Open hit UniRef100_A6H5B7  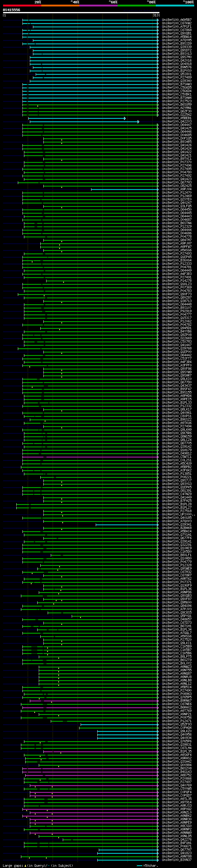176,20
